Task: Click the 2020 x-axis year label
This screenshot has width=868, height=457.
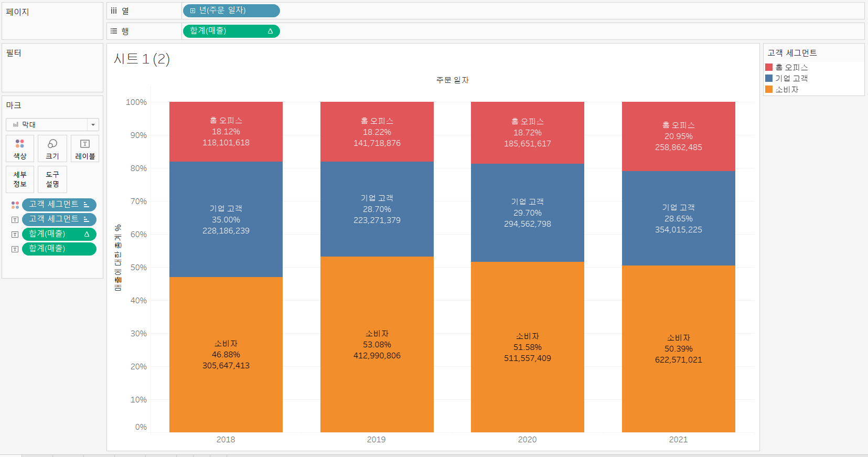Action: [528, 440]
